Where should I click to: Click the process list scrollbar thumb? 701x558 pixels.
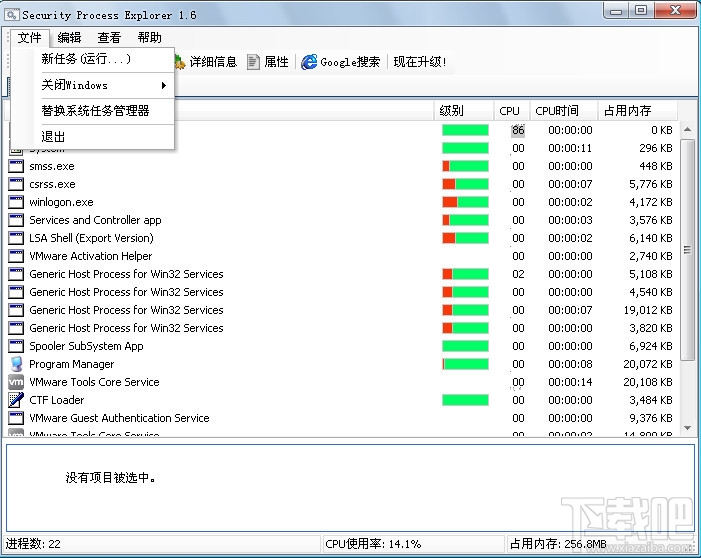[x=687, y=249]
